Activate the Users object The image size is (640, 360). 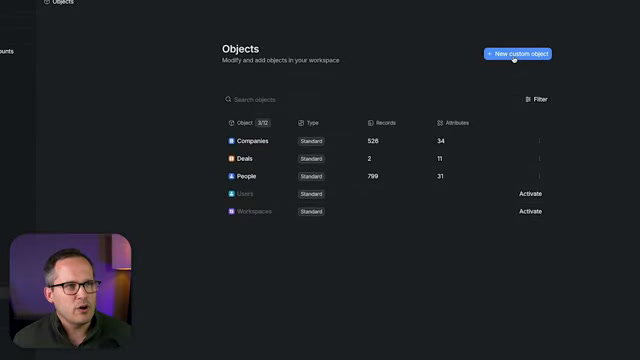coord(530,194)
